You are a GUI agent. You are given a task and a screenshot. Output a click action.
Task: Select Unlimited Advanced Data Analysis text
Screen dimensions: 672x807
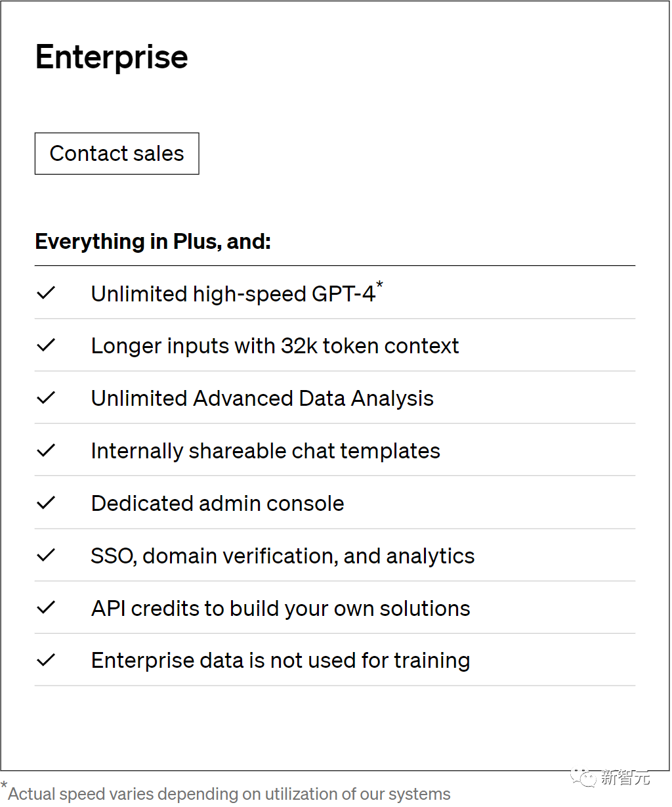(x=262, y=399)
